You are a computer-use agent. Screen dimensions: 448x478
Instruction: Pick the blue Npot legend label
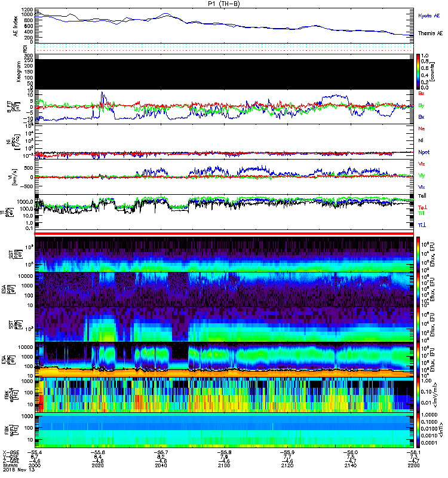pyautogui.click(x=424, y=152)
